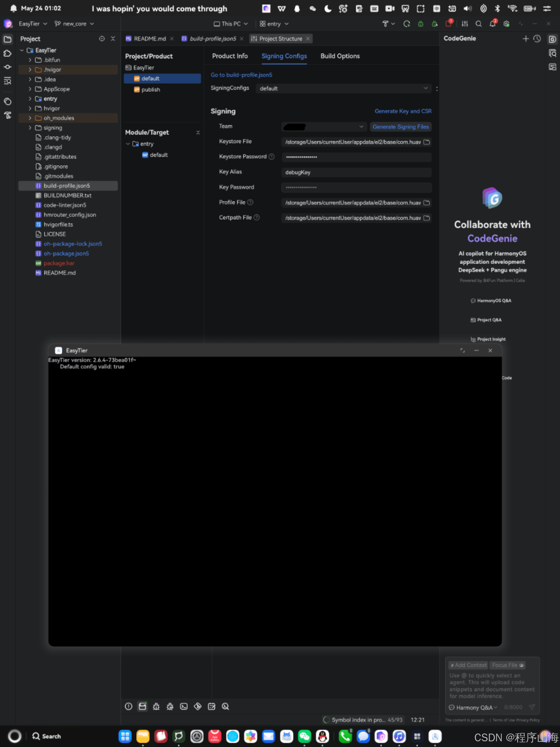Open the entry module selector
The image size is (560, 747).
(274, 24)
